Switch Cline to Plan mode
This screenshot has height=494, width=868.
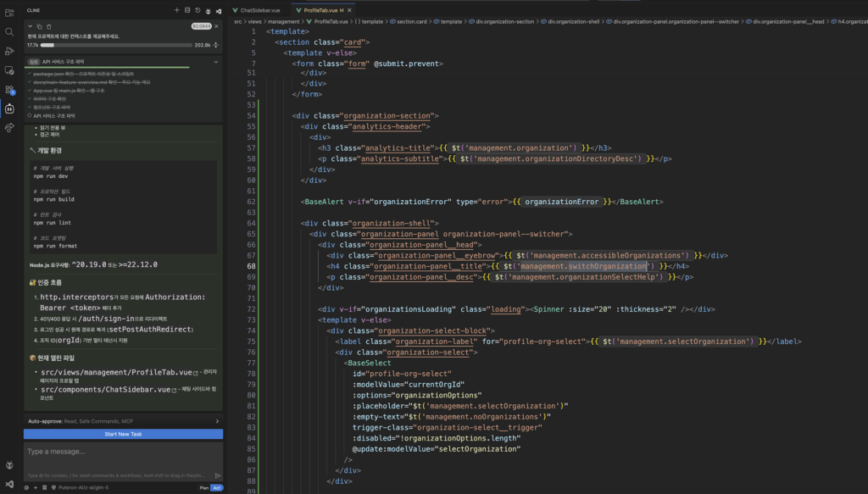pyautogui.click(x=203, y=488)
